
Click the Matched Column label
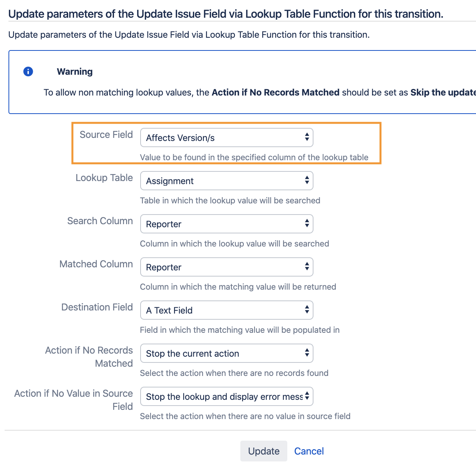coord(96,264)
